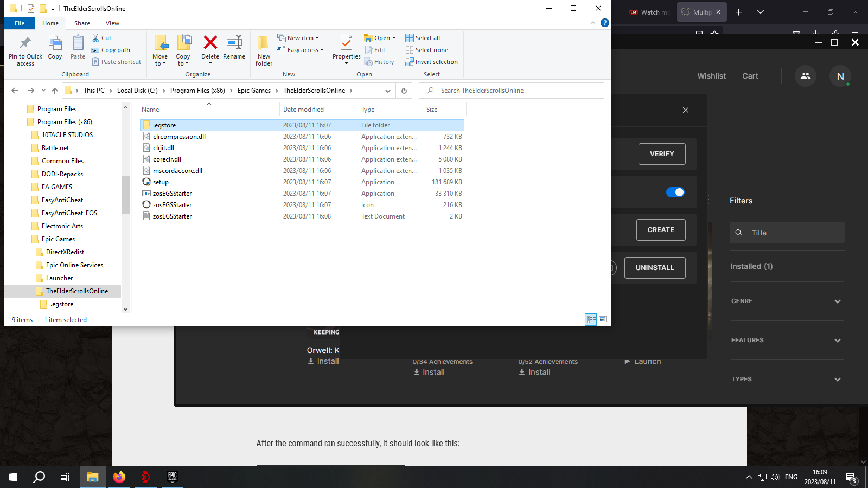This screenshot has height=488, width=868.
Task: Open the Move to dropdown
Action: pyautogui.click(x=160, y=50)
